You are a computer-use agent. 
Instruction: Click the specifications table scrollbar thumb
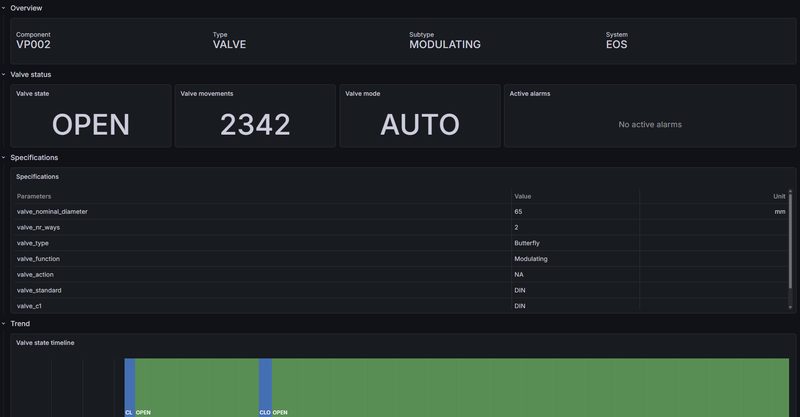click(790, 241)
